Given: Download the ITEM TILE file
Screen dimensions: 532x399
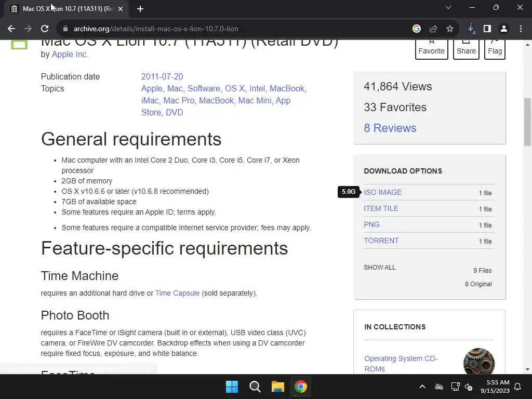Looking at the screenshot, I should click(x=381, y=209).
